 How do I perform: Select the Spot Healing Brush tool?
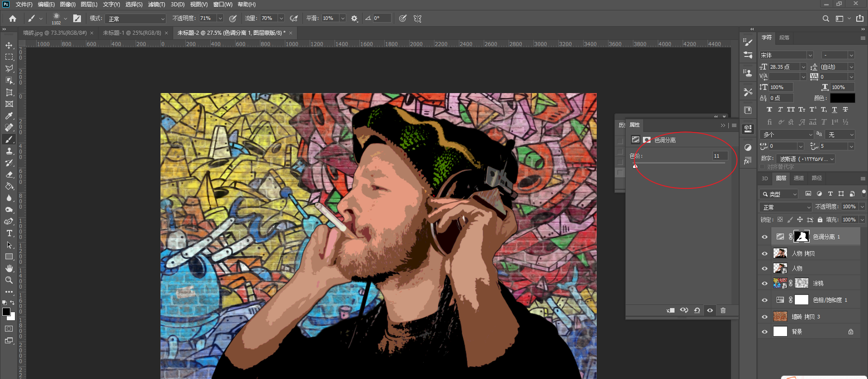pos(9,127)
